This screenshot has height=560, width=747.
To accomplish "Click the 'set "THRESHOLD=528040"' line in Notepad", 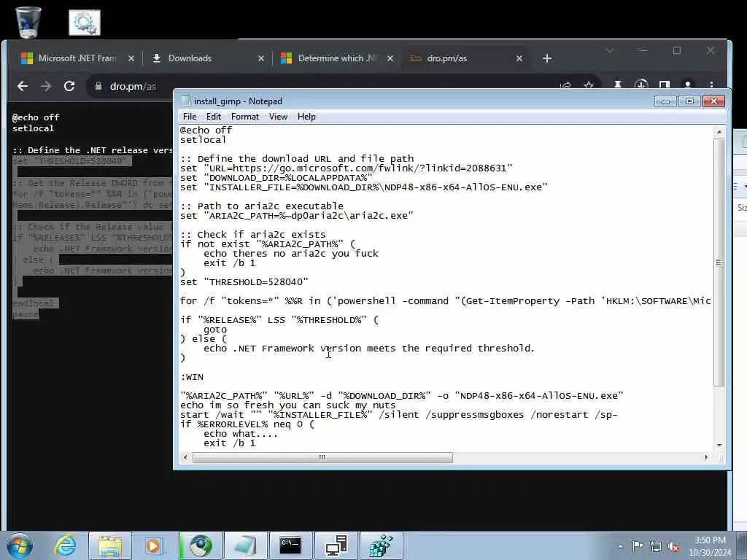I will coord(244,282).
